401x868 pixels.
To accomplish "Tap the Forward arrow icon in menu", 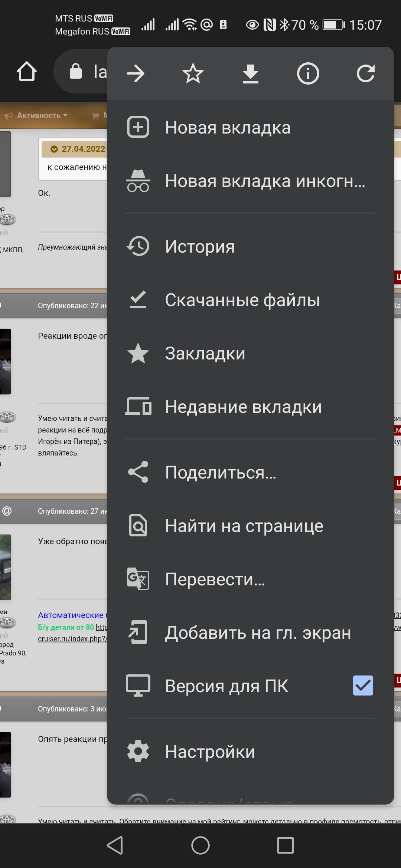I will point(136,73).
